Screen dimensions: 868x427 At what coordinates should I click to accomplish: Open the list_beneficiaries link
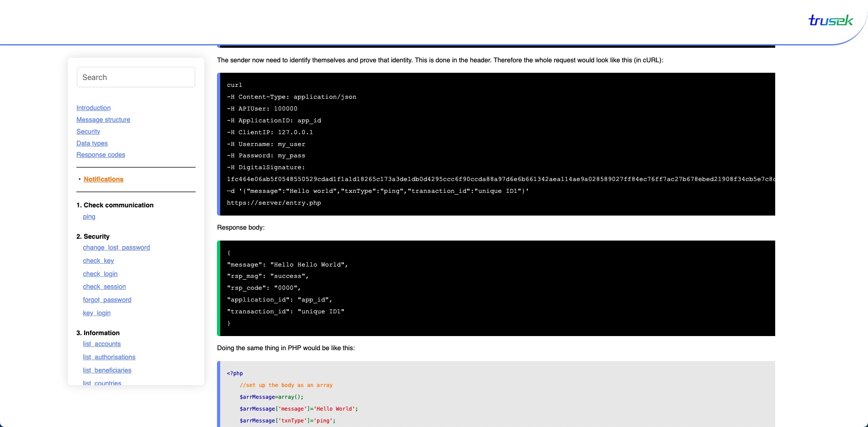[x=107, y=370]
